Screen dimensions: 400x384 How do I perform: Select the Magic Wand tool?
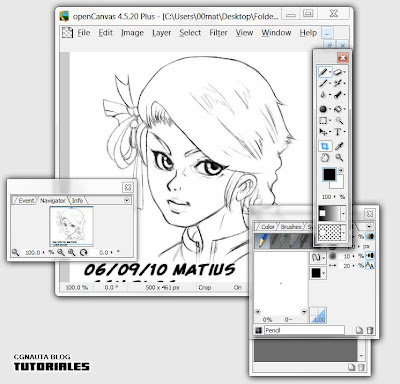click(339, 120)
